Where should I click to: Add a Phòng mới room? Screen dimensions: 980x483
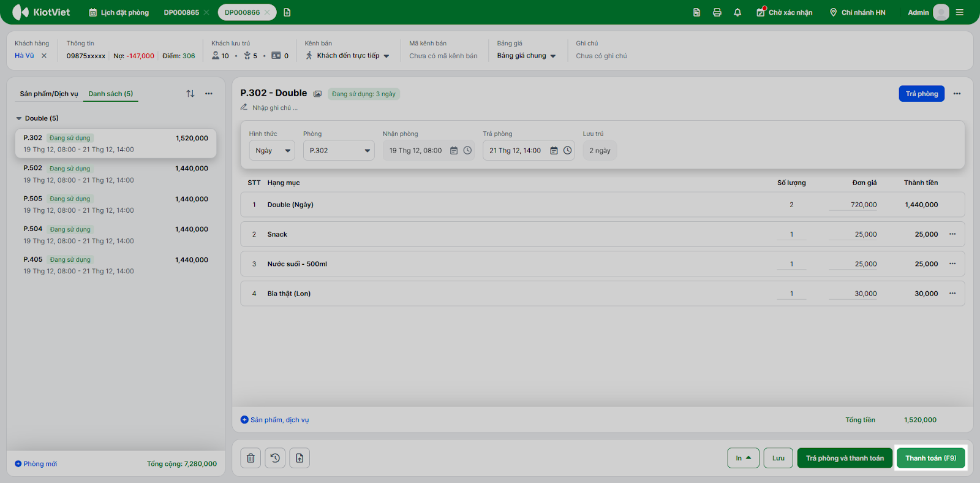[36, 464]
